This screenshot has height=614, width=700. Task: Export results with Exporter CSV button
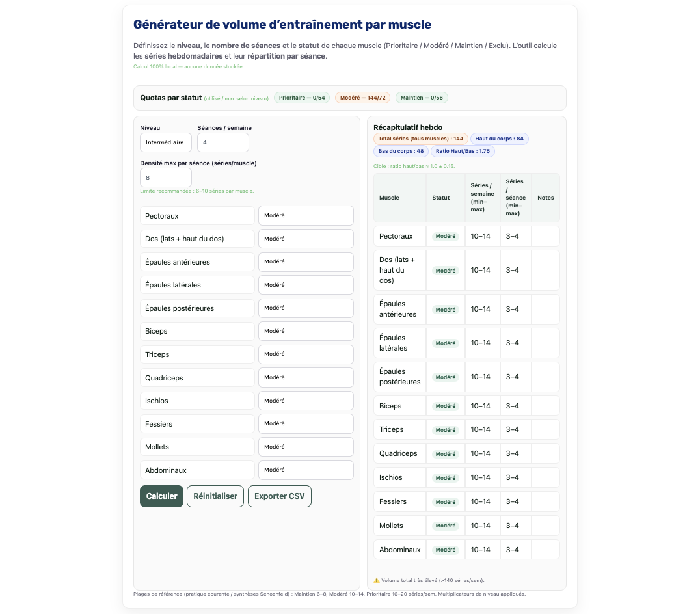(279, 496)
